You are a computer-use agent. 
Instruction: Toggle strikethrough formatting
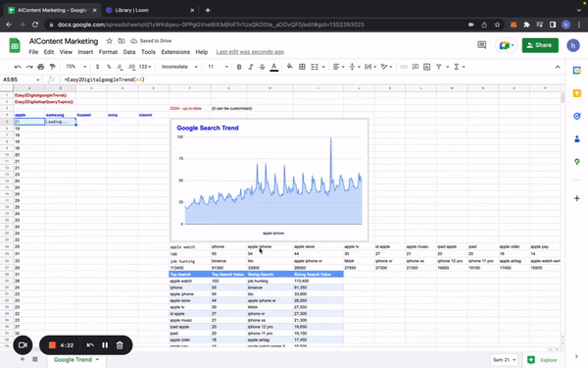click(262, 67)
